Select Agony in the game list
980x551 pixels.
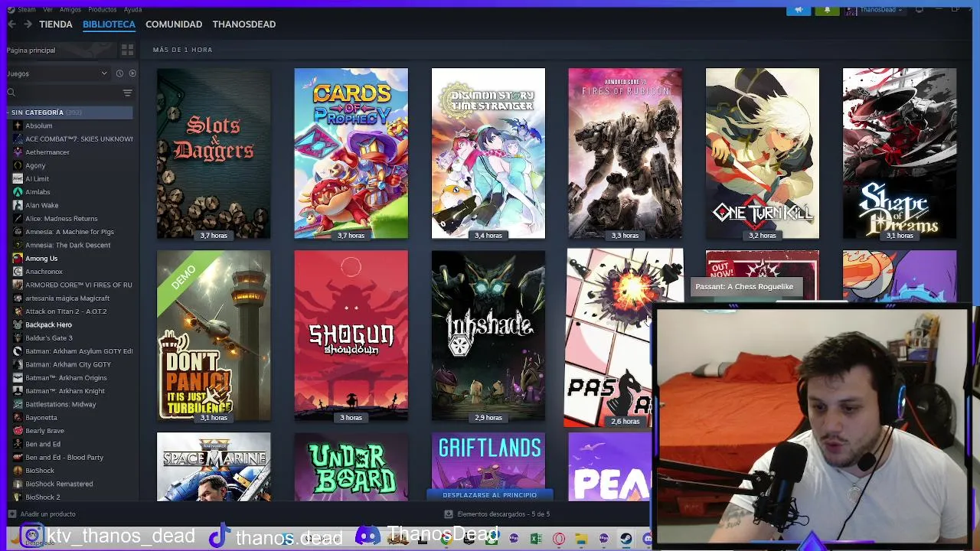point(35,165)
